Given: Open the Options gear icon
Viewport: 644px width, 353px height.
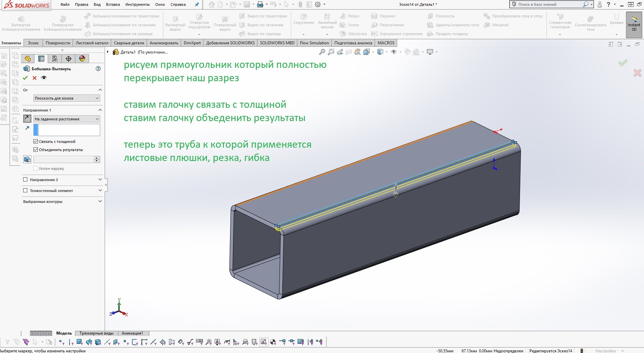Looking at the screenshot, I should 318,4.
